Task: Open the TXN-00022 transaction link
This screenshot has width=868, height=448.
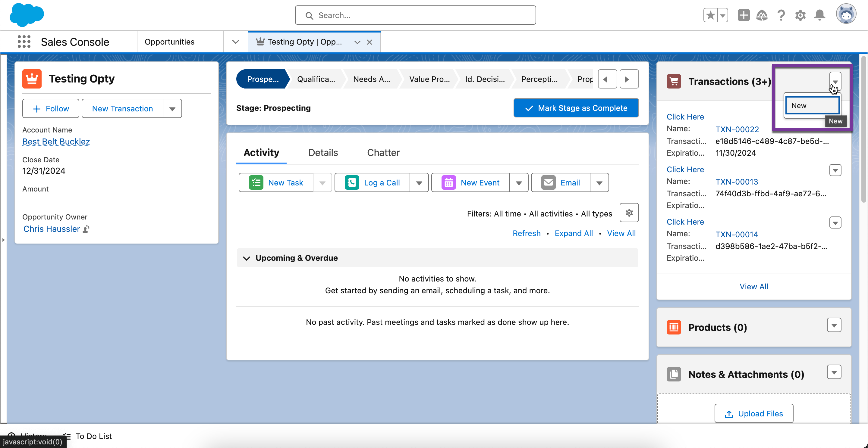Action: 737,129
